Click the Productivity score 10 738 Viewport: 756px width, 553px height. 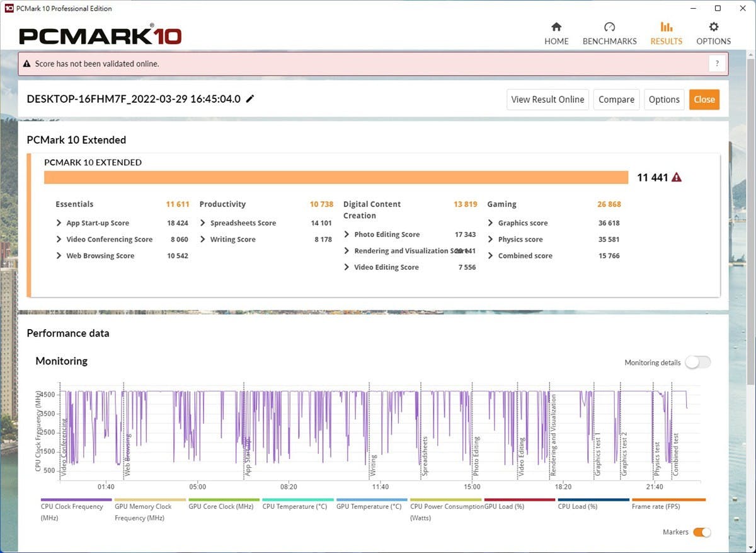point(321,204)
